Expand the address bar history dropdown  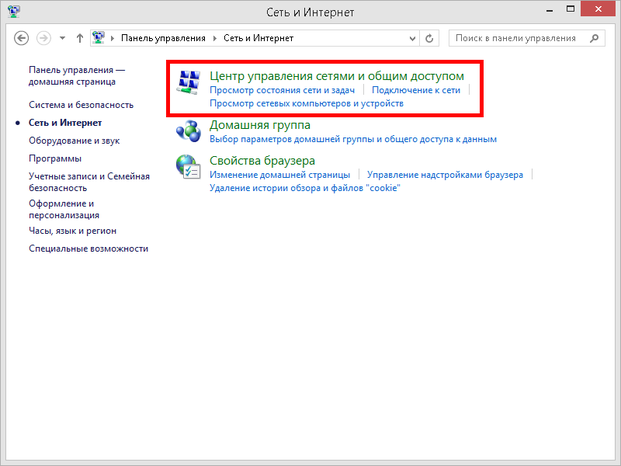411,38
